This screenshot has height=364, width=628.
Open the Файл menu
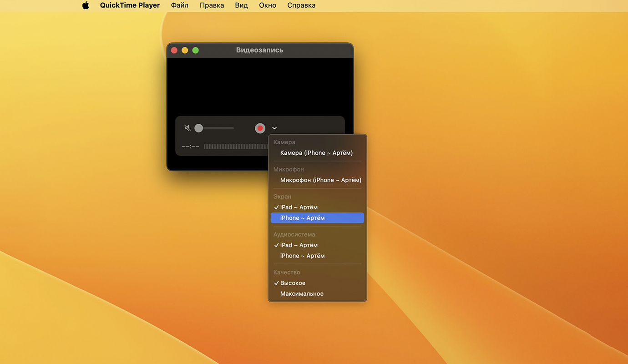tap(180, 5)
